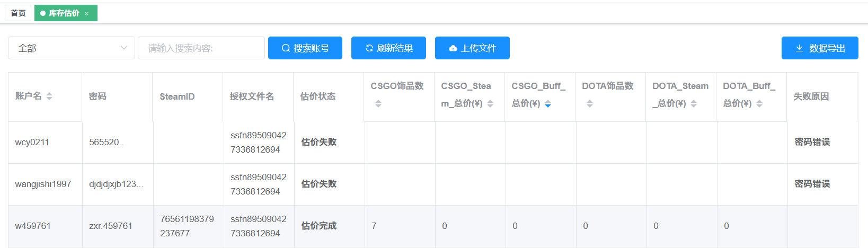Click password cell 565520..
Screen dimensions: 868x248
pyautogui.click(x=106, y=142)
